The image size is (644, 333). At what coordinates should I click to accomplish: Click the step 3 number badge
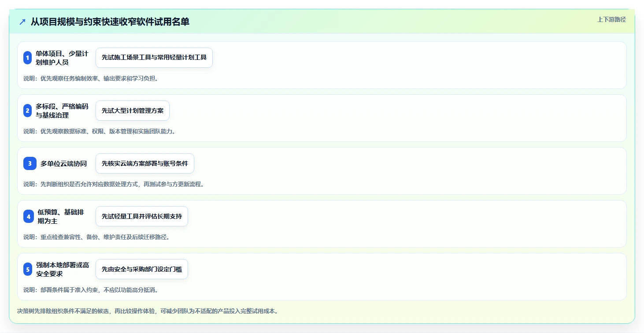pos(30,163)
